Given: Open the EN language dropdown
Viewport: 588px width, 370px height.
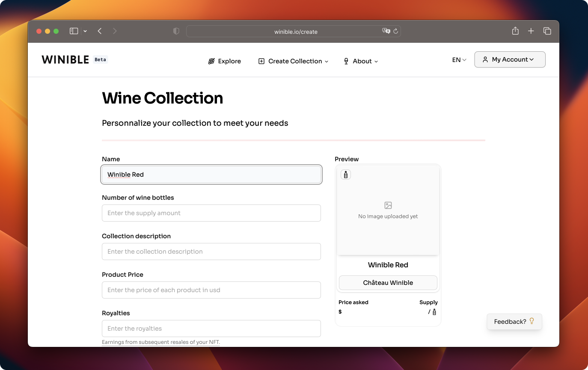Looking at the screenshot, I should (x=459, y=60).
